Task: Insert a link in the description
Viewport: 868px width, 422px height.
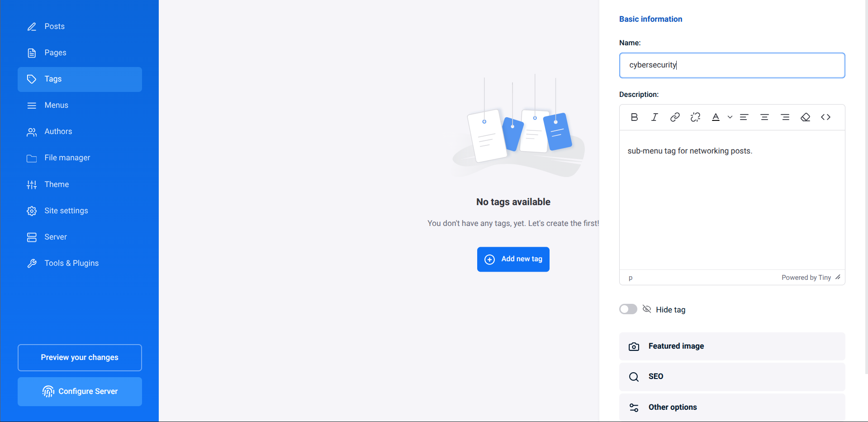Action: 674,117
